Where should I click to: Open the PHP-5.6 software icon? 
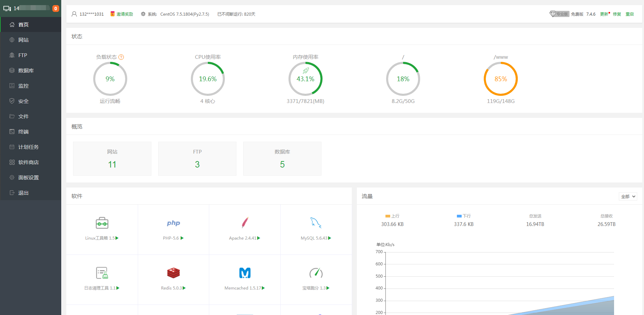tap(173, 223)
